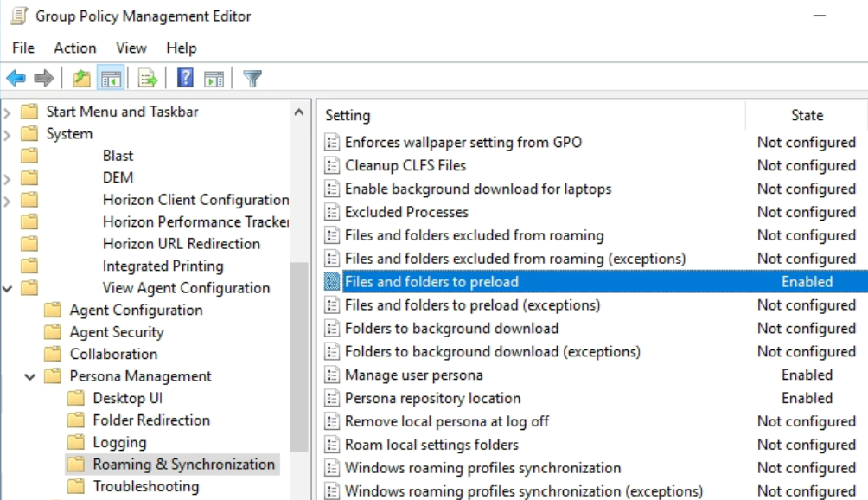The height and width of the screenshot is (500, 868).
Task: Click the Back navigation arrow
Action: pos(16,78)
